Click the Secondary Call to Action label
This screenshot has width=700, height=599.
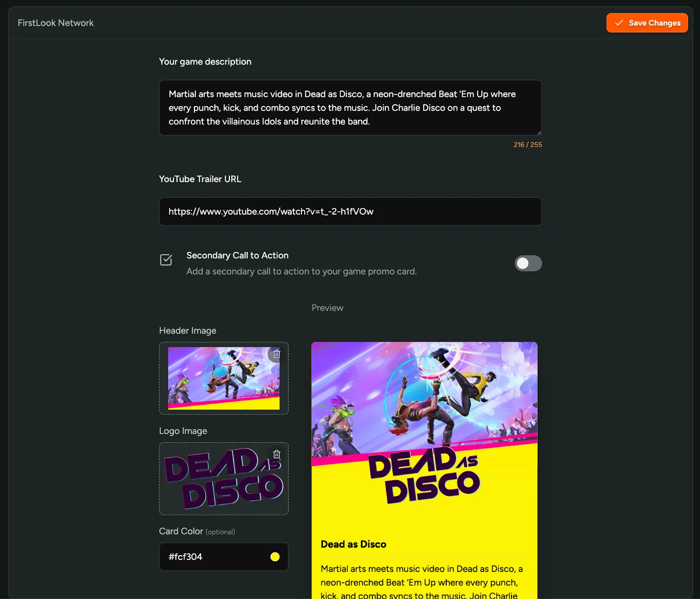237,255
